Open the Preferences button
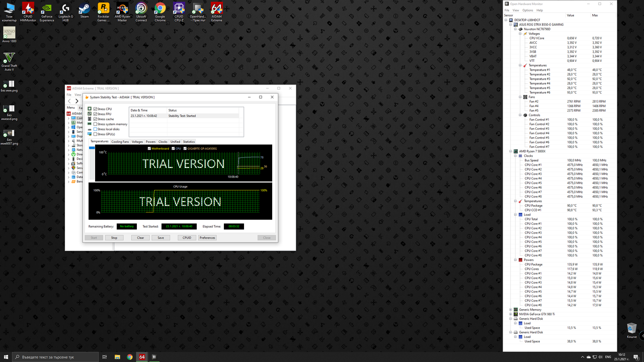 point(207,238)
